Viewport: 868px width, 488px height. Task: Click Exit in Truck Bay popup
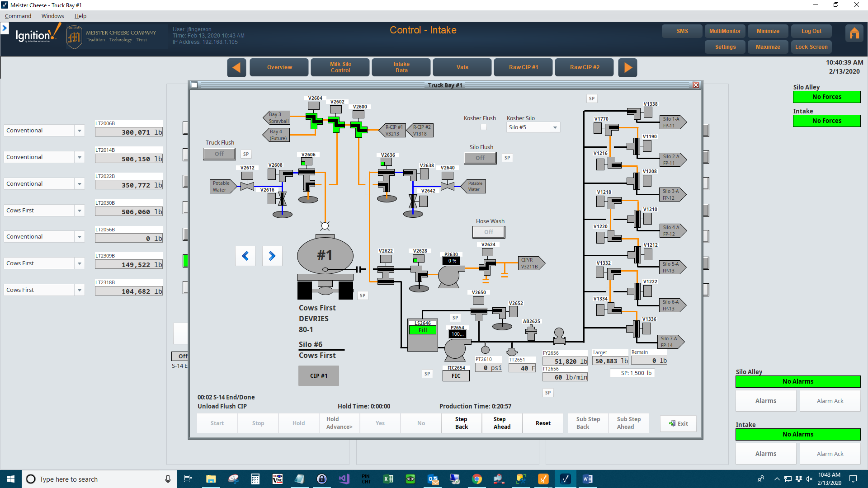(678, 423)
